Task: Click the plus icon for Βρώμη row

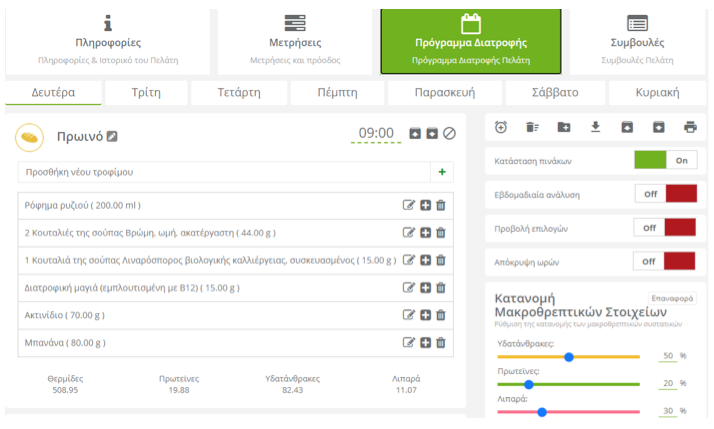Action: 425,233
